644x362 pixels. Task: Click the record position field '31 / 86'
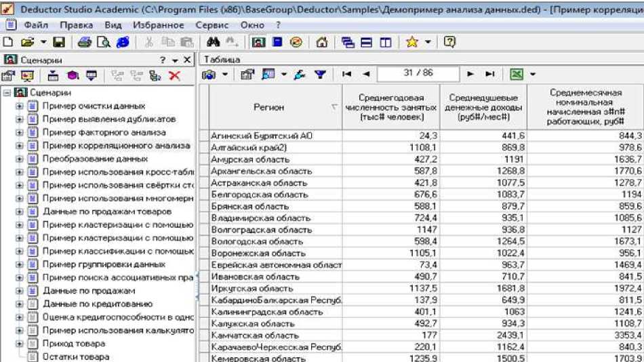[418, 73]
